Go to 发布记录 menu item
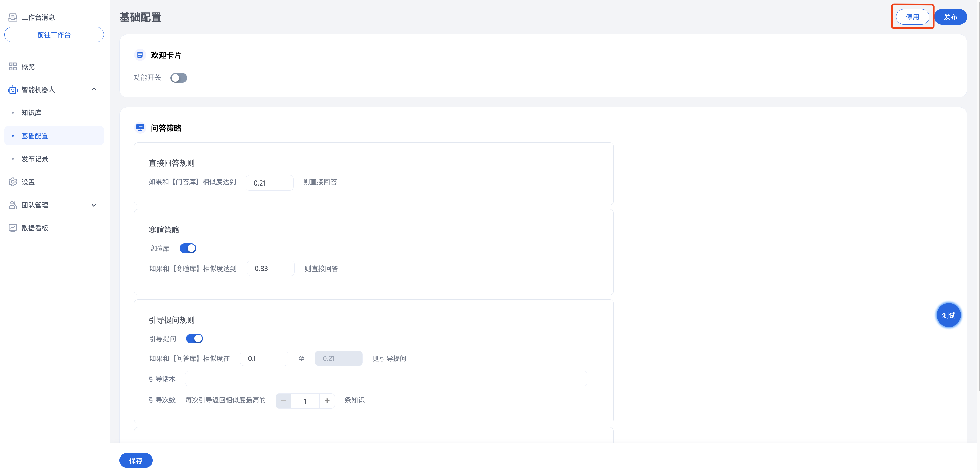Viewport: 980px width, 472px height. tap(35, 159)
